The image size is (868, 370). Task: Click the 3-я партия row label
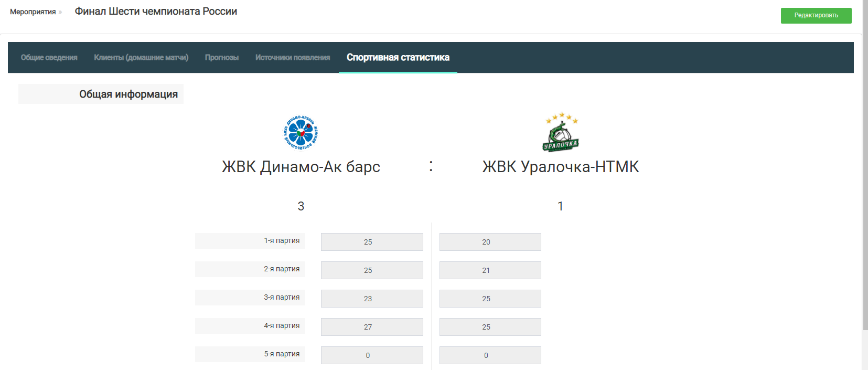pyautogui.click(x=250, y=298)
